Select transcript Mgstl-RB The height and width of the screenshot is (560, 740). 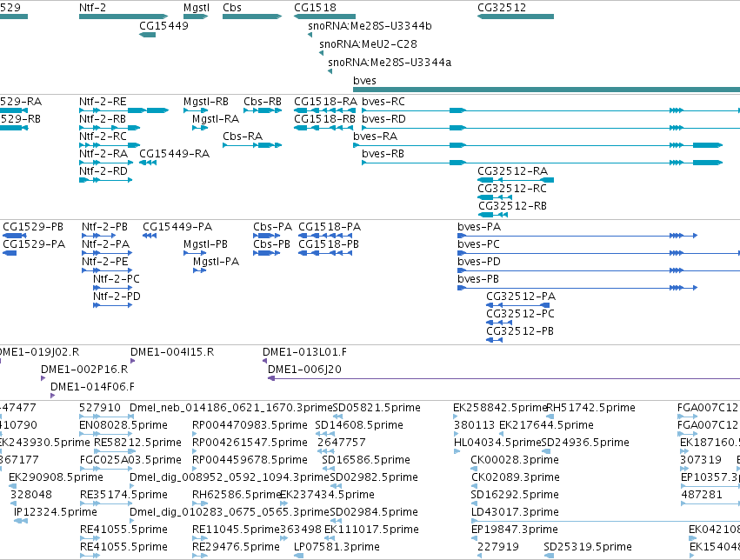click(x=196, y=110)
